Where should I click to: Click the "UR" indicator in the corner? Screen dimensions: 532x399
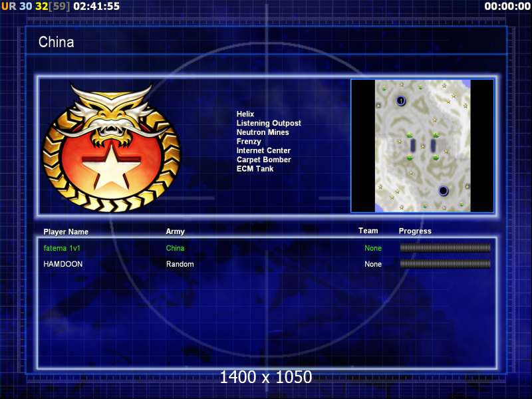click(x=9, y=6)
